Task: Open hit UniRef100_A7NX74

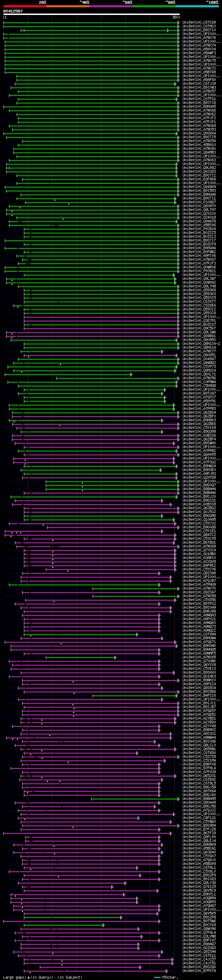Action: pyautogui.click(x=199, y=45)
